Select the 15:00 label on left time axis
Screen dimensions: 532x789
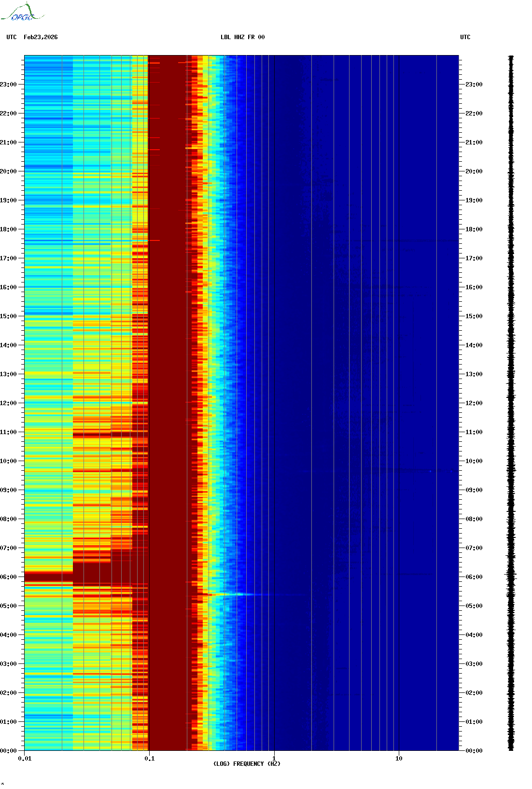8,316
